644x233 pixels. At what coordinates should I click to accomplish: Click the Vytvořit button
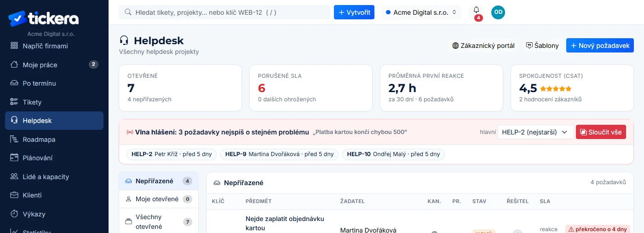coord(354,12)
